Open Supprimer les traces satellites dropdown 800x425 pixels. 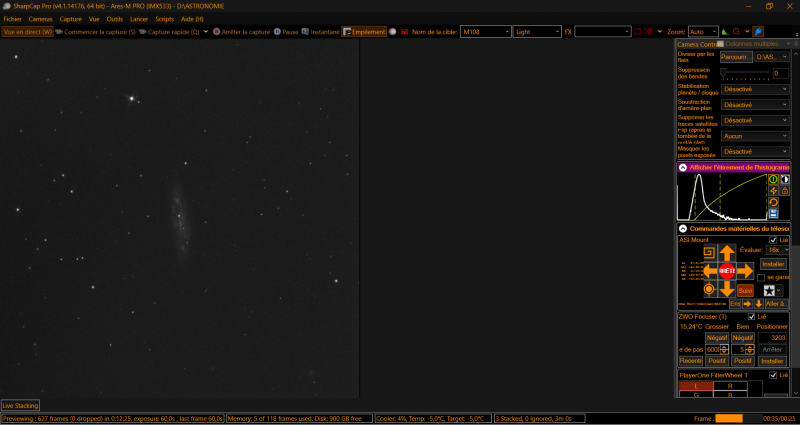(755, 120)
